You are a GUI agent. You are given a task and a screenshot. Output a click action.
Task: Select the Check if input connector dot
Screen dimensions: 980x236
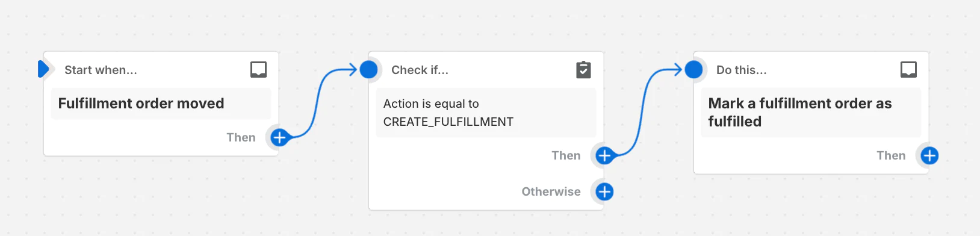(368, 70)
